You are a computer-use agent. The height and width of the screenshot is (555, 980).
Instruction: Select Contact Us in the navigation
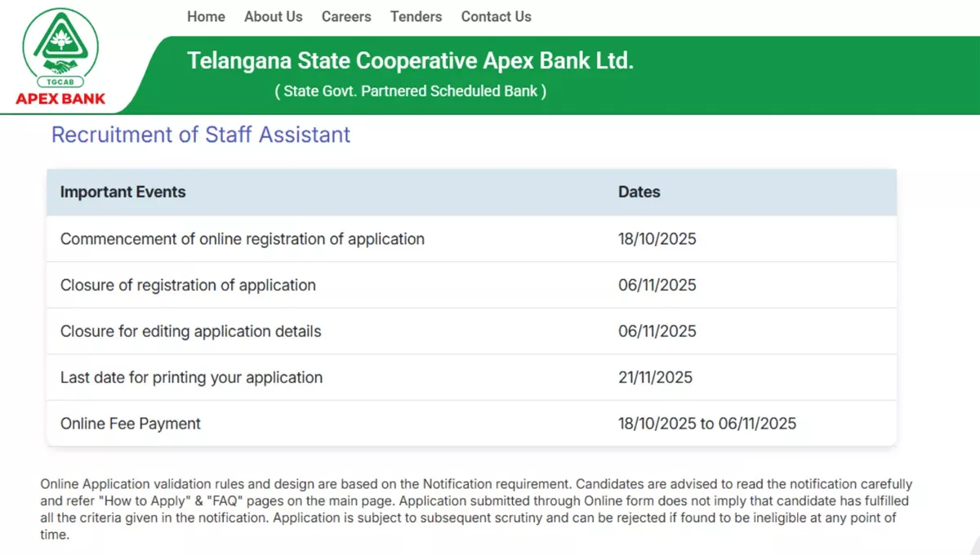point(496,16)
